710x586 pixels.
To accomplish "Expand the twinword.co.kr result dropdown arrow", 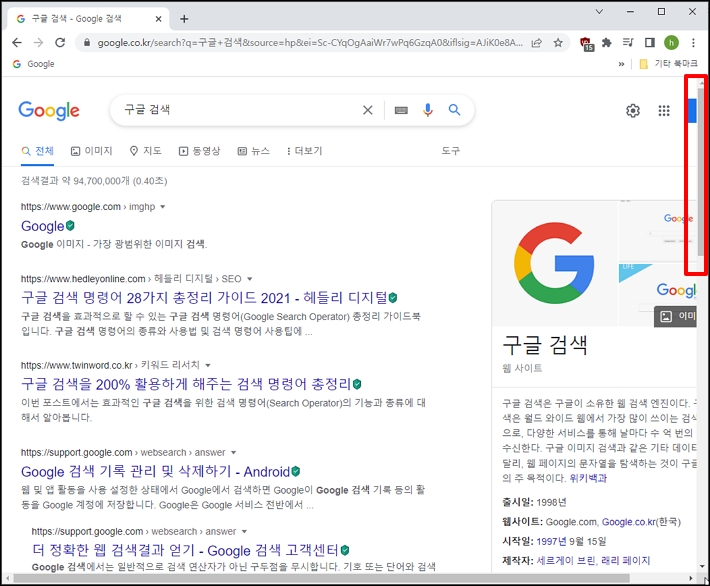I will click(208, 365).
